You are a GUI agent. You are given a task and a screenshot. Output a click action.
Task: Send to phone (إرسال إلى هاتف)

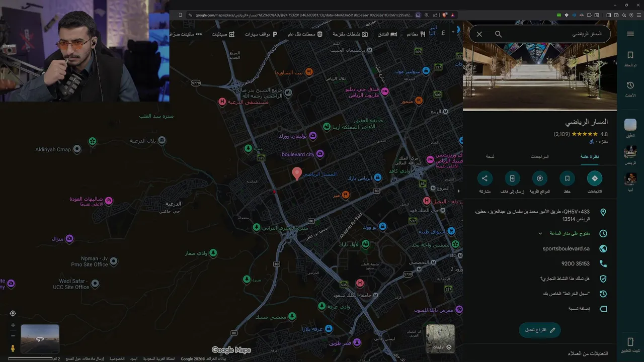tap(512, 183)
